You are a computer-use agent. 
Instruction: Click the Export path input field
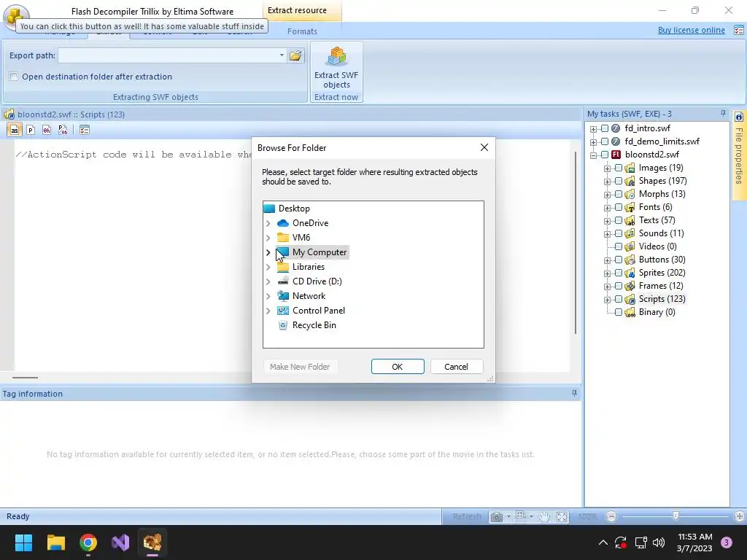click(x=168, y=55)
